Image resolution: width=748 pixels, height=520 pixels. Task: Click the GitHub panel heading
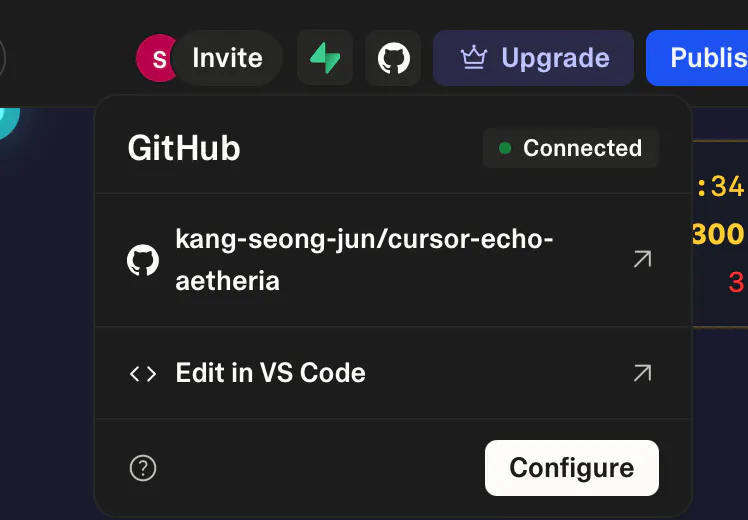184,148
